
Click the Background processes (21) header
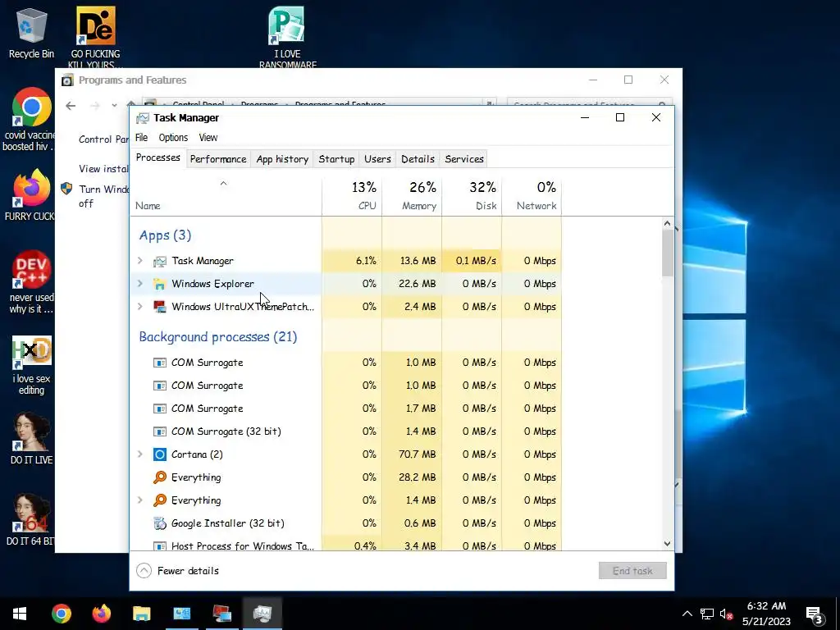click(218, 337)
